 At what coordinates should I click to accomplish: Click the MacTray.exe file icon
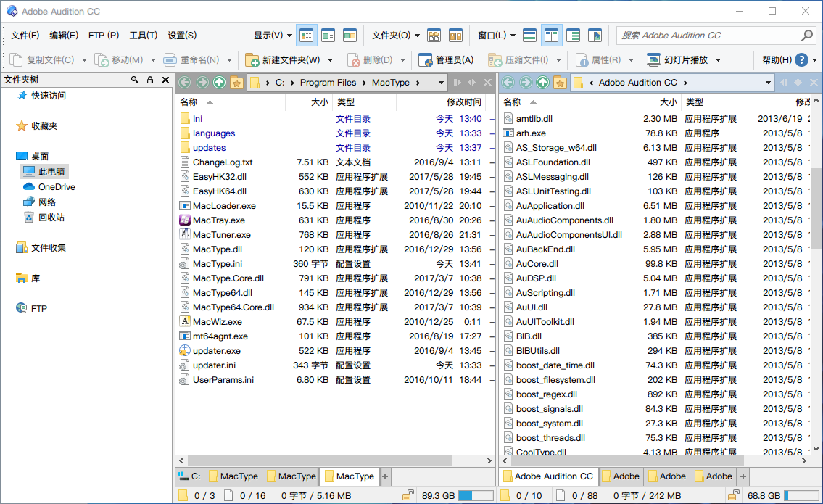pyautogui.click(x=185, y=220)
